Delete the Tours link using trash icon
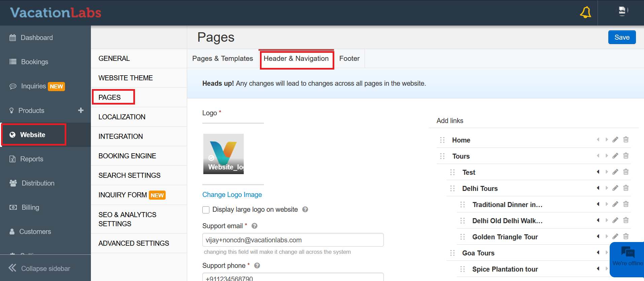Screen dimensions: 644x281 coord(626,156)
